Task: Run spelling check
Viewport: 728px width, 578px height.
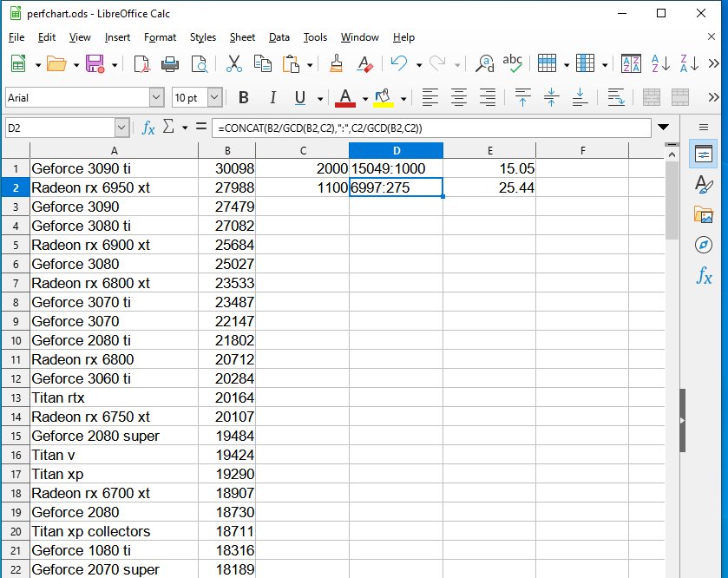Action: [x=513, y=64]
